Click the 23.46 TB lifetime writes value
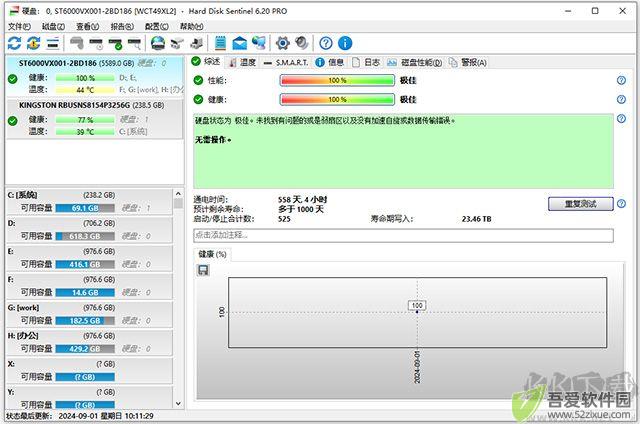The width and height of the screenshot is (640, 424). pos(476,219)
